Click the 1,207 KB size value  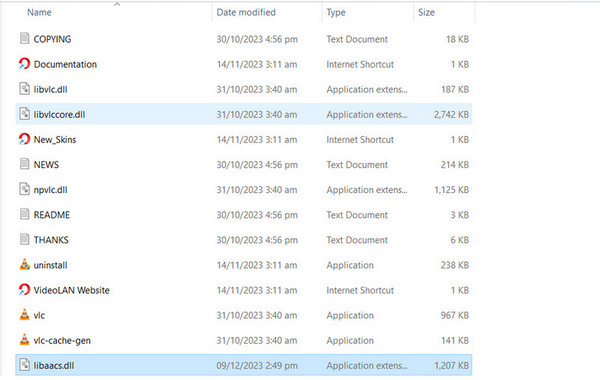[x=451, y=365]
